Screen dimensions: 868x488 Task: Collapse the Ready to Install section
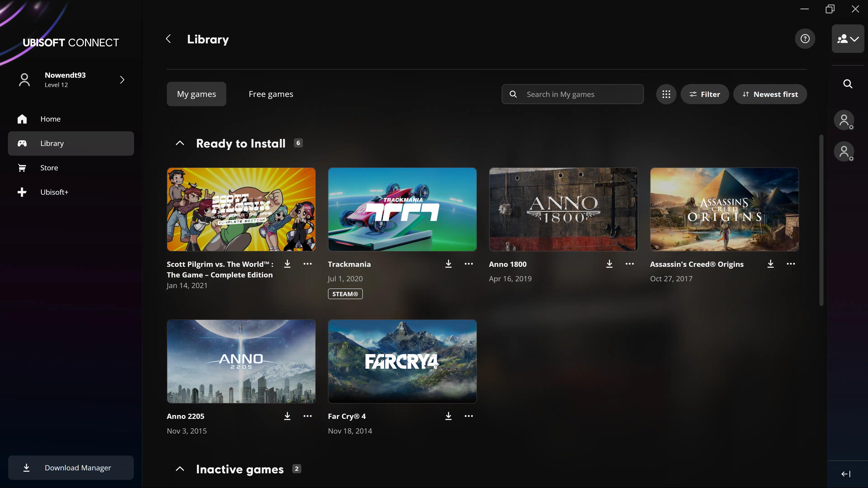point(180,143)
